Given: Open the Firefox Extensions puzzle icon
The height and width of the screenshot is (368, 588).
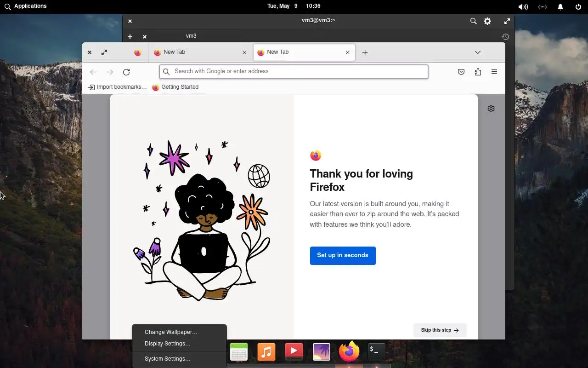Looking at the screenshot, I should coord(478,72).
